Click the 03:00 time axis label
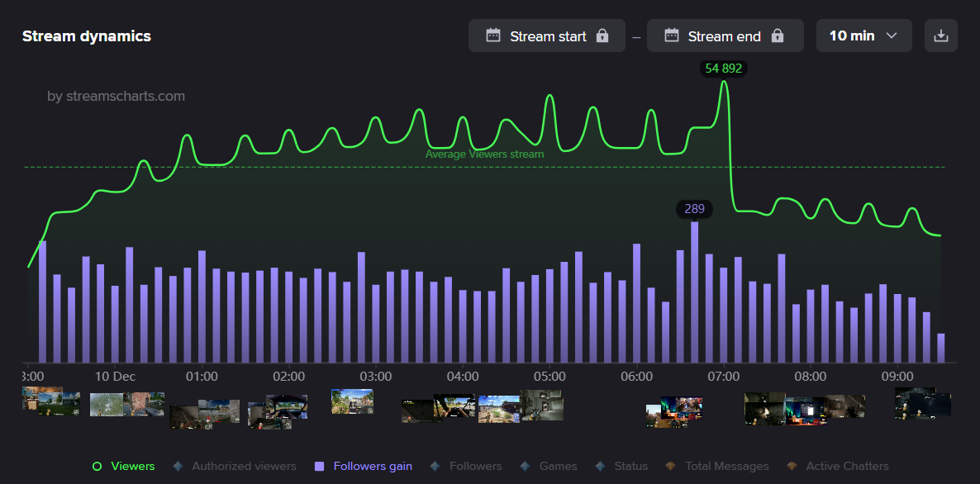The image size is (980, 484). tap(376, 377)
